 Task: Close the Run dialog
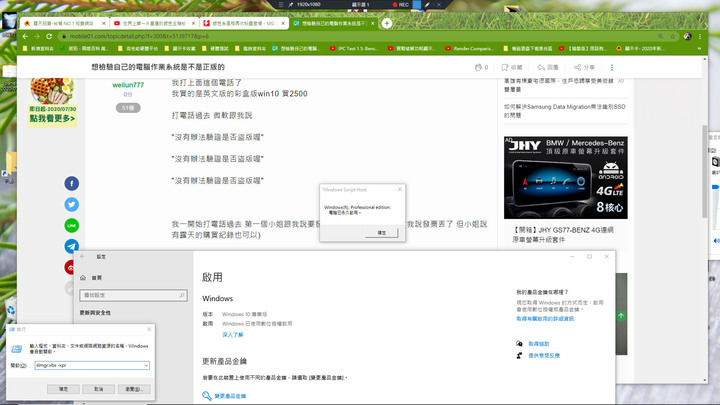[x=149, y=329]
